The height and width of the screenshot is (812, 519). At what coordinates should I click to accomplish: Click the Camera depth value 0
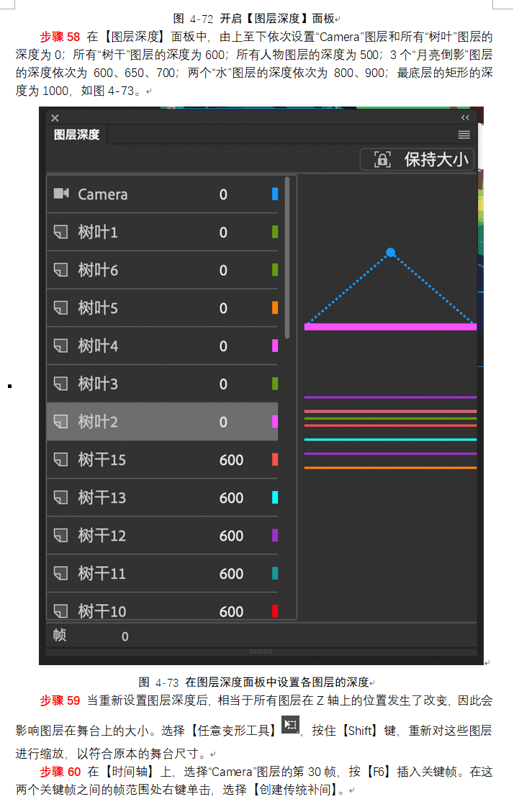[223, 194]
